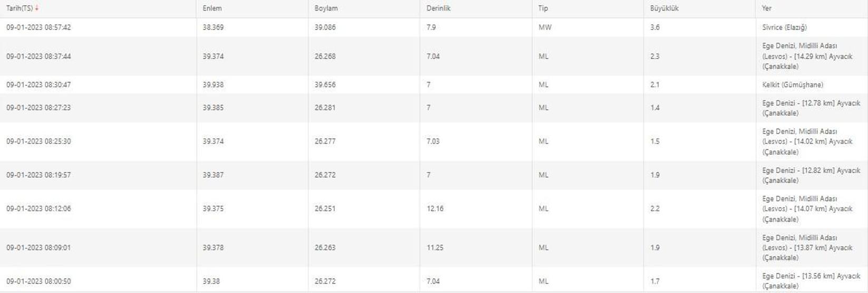This screenshot has height=293, width=868.
Task: Sort by Büyüklük column header
Action: pyautogui.click(x=664, y=8)
